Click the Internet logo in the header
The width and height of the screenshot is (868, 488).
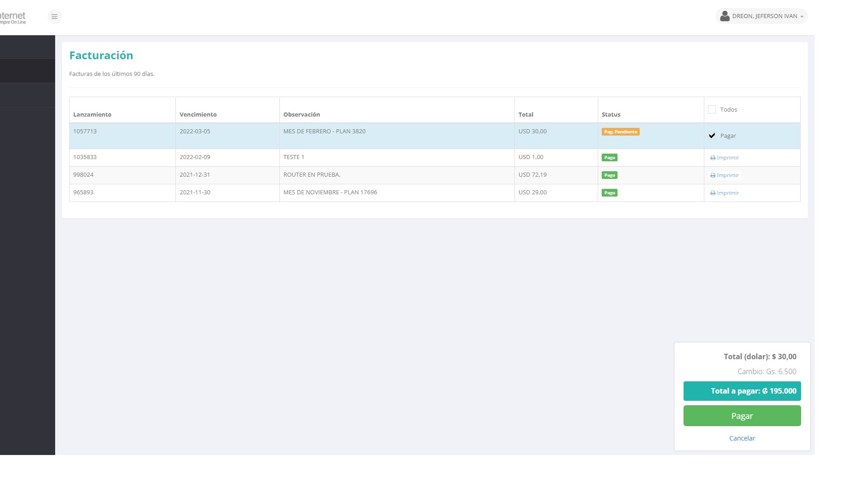point(13,18)
